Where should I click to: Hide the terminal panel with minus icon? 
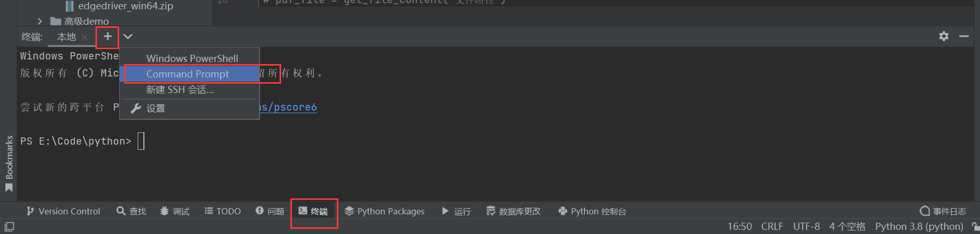click(963, 36)
